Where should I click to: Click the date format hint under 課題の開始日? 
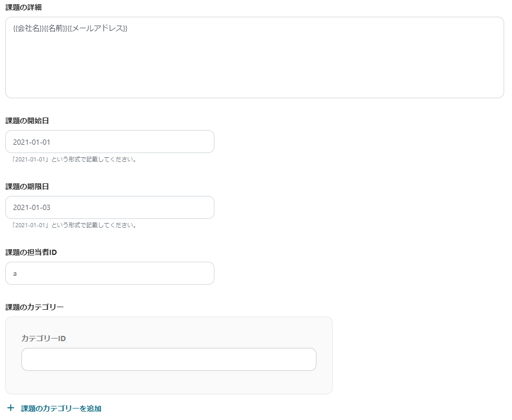point(74,159)
